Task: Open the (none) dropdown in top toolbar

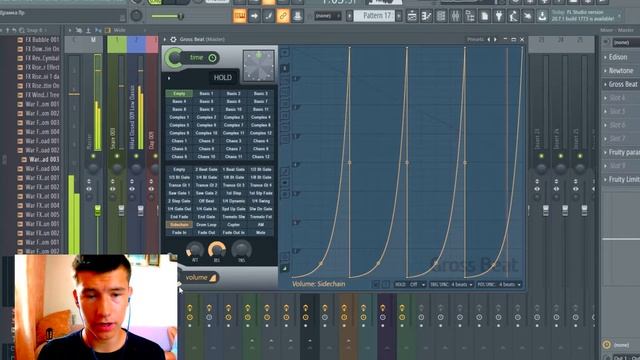Action: coord(327,16)
